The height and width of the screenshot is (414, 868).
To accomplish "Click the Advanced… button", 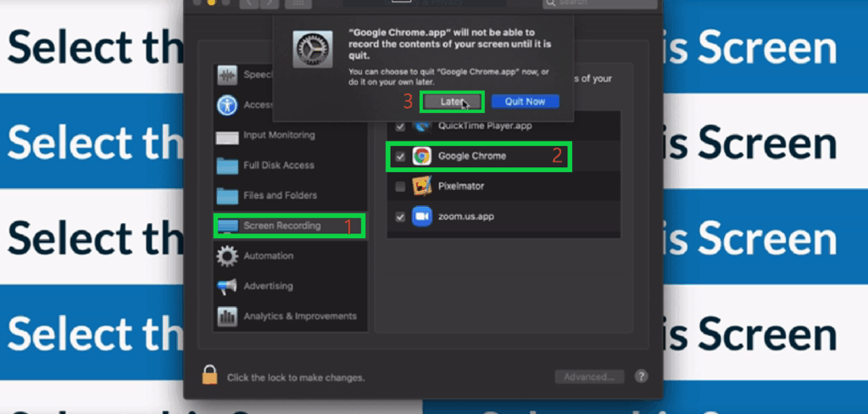I will pos(589,377).
